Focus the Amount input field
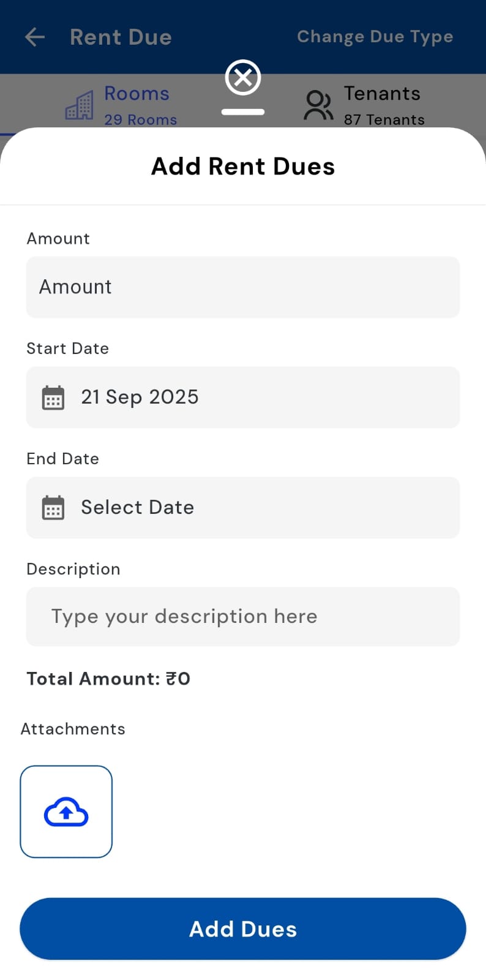The height and width of the screenshot is (980, 486). (x=243, y=287)
